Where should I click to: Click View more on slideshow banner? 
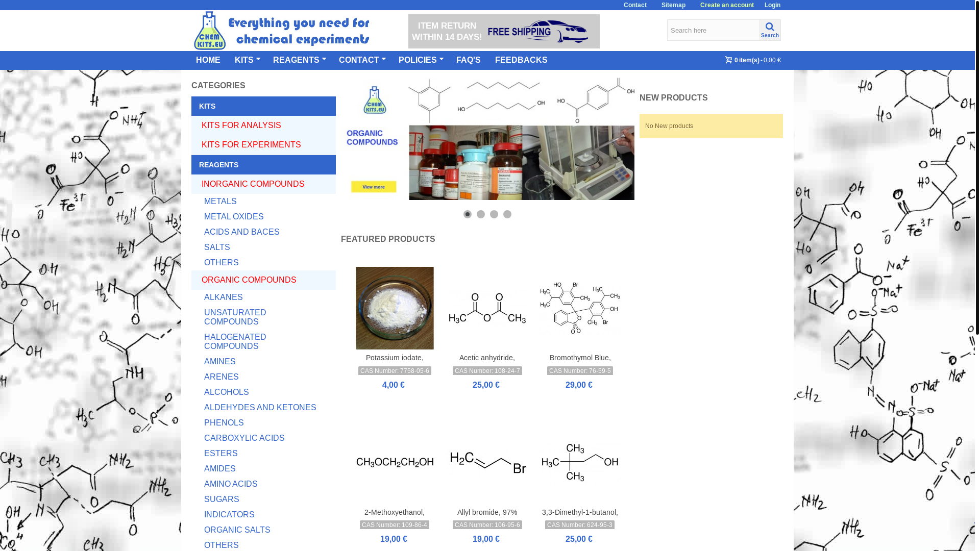click(x=374, y=187)
